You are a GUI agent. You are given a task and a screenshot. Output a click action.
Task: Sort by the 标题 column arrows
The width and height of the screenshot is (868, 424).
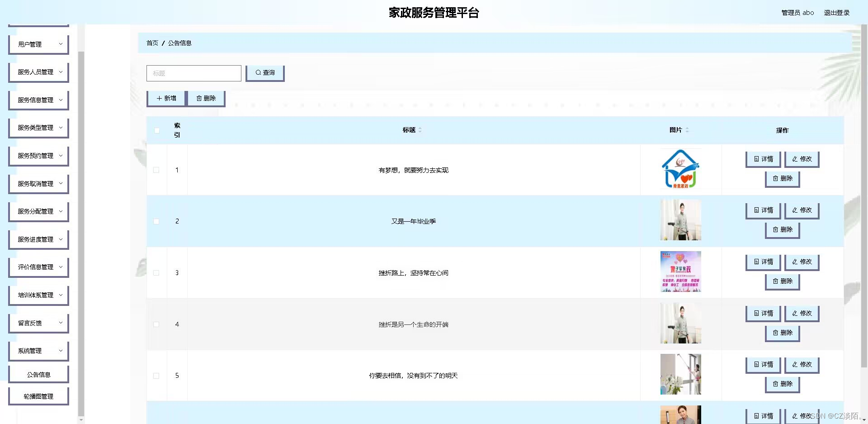tap(420, 130)
